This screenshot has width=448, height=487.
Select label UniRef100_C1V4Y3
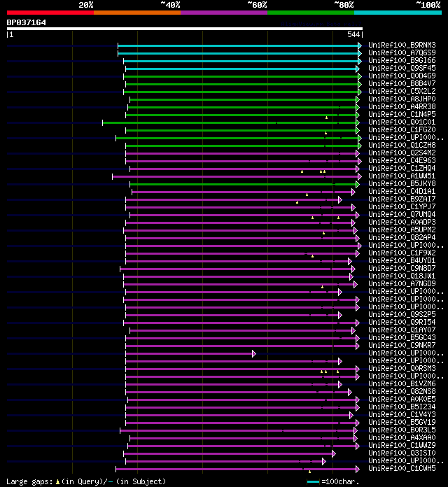tap(402, 415)
